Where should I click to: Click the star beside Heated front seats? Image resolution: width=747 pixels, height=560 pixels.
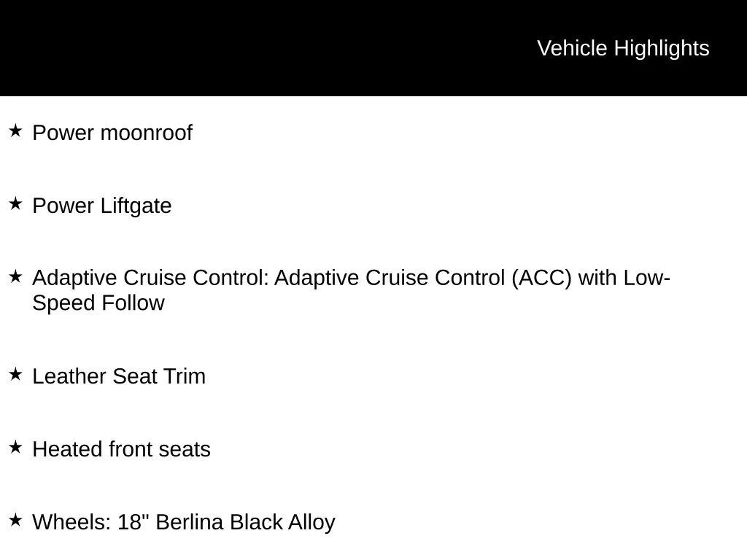16,447
